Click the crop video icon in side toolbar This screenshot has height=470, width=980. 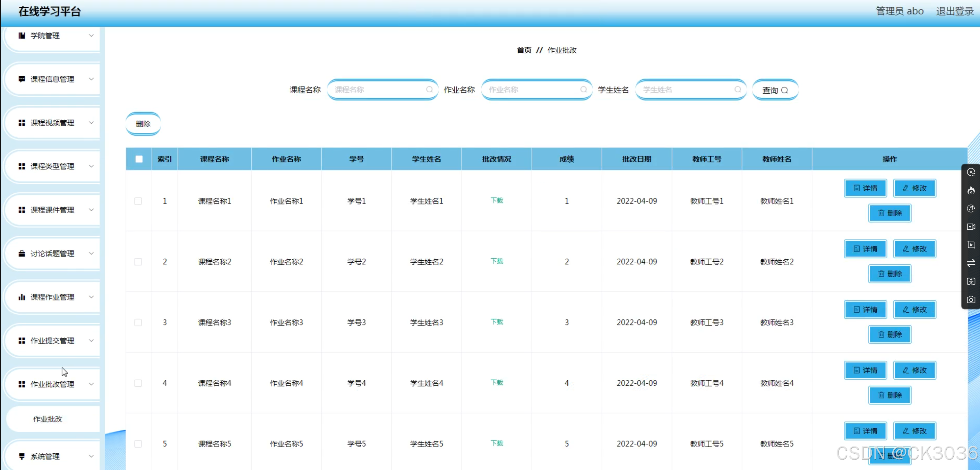point(971,245)
